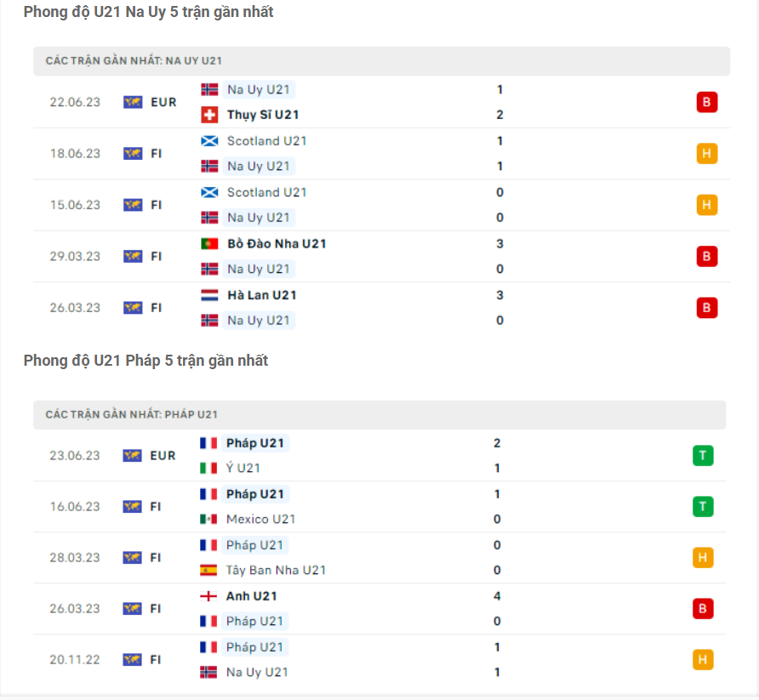Click the EUR competition icon on 22.06.23 row
The image size is (759, 700).
132,102
